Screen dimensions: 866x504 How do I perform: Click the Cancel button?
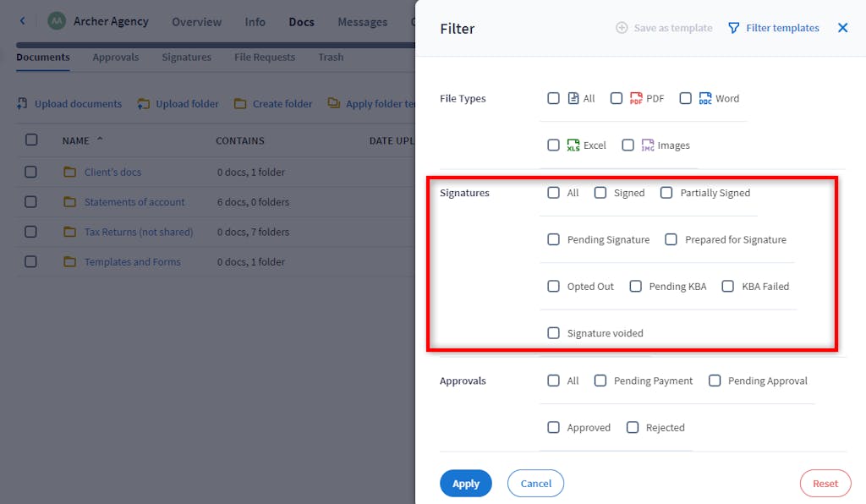(x=535, y=484)
